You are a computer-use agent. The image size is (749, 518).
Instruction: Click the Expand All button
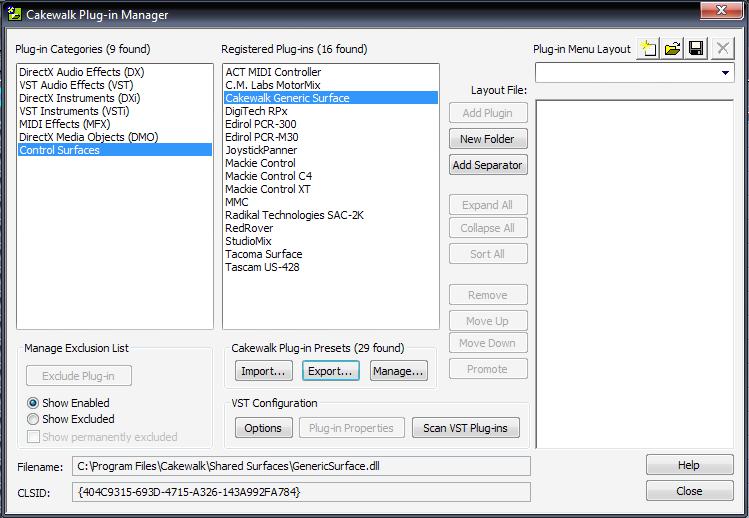pyautogui.click(x=488, y=205)
